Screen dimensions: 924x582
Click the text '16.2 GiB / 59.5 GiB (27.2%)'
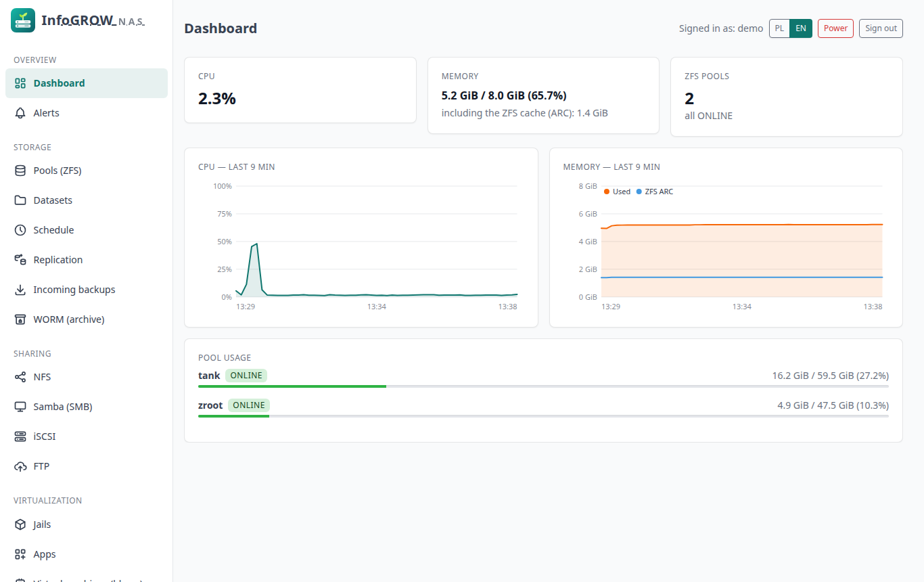click(x=831, y=376)
